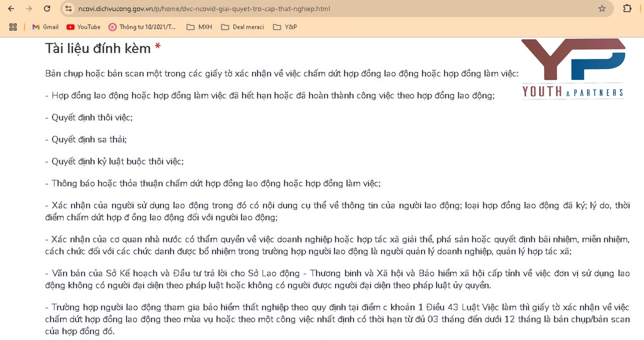Click the Youth & Partners logo
Screen dimensions: 644x340
573,68
